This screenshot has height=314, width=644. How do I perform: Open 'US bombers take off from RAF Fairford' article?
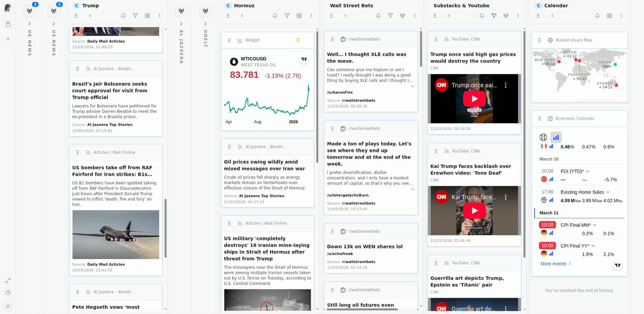(112, 171)
